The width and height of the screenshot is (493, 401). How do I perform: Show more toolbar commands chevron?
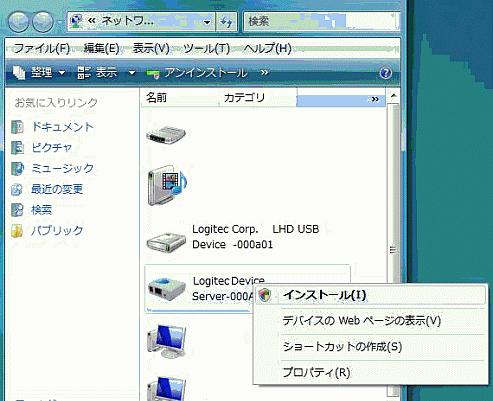(264, 72)
